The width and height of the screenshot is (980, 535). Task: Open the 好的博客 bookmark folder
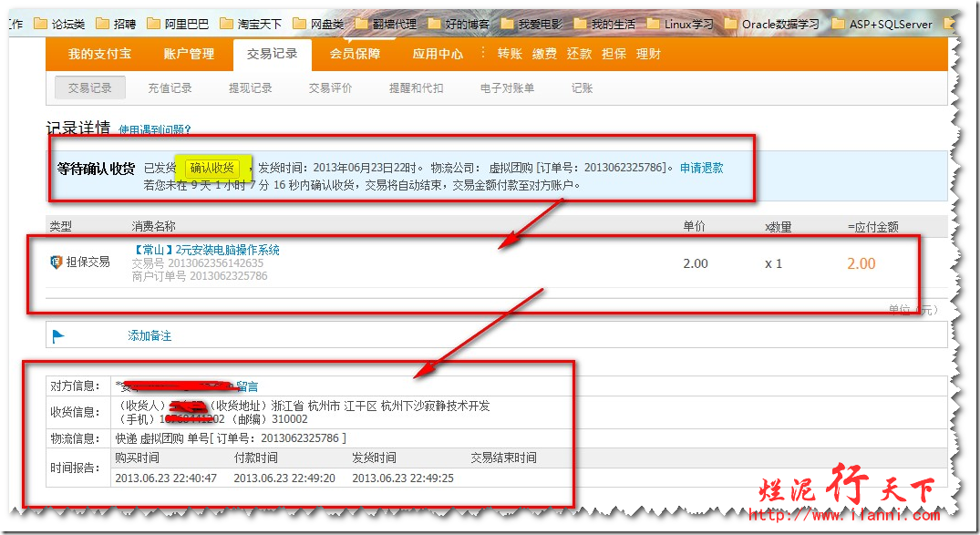click(459, 24)
